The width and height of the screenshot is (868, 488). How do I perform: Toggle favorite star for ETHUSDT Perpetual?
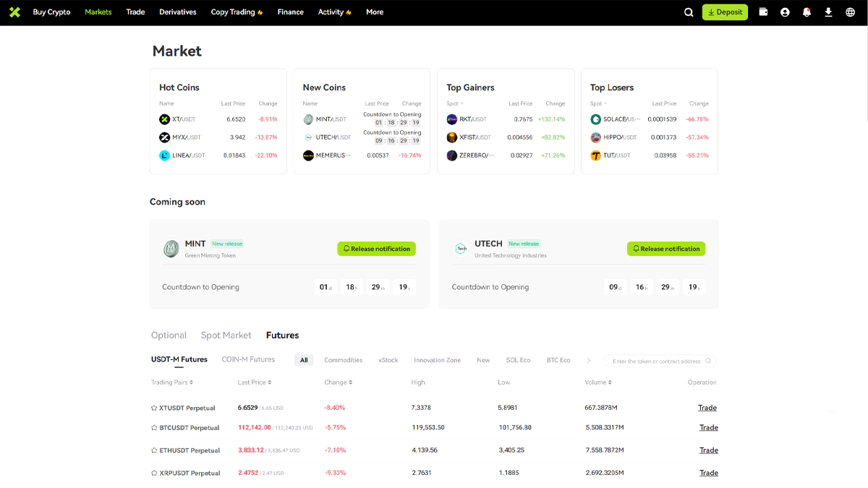[154, 450]
